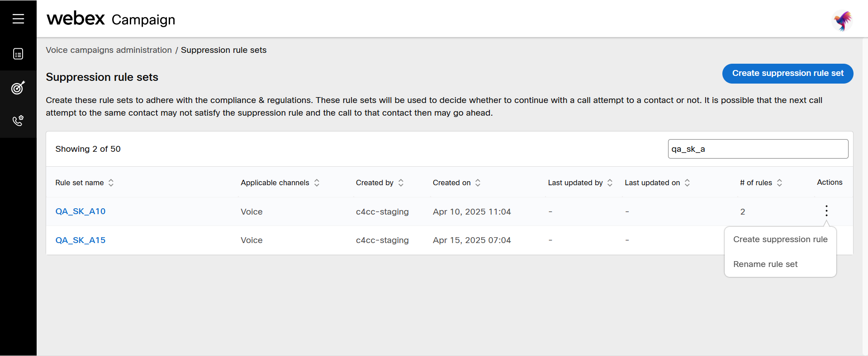Choose Create suppression rule from menu
This screenshot has width=868, height=356.
tap(780, 239)
